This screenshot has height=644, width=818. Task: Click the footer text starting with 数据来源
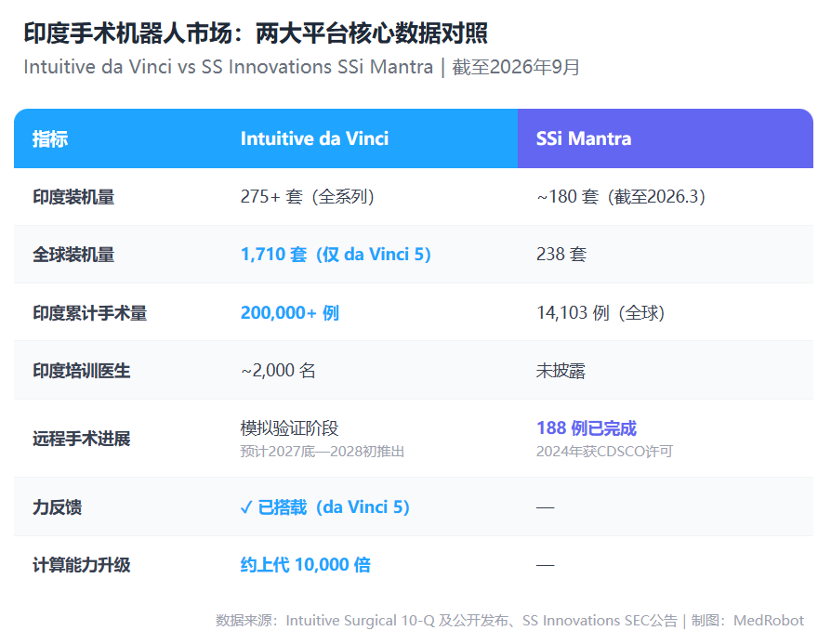pyautogui.click(x=509, y=621)
